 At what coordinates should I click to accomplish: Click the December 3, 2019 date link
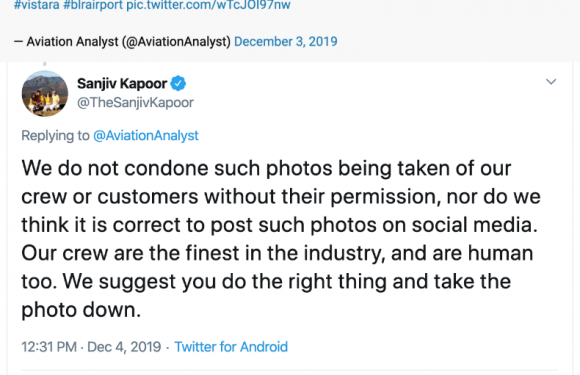pos(286,41)
